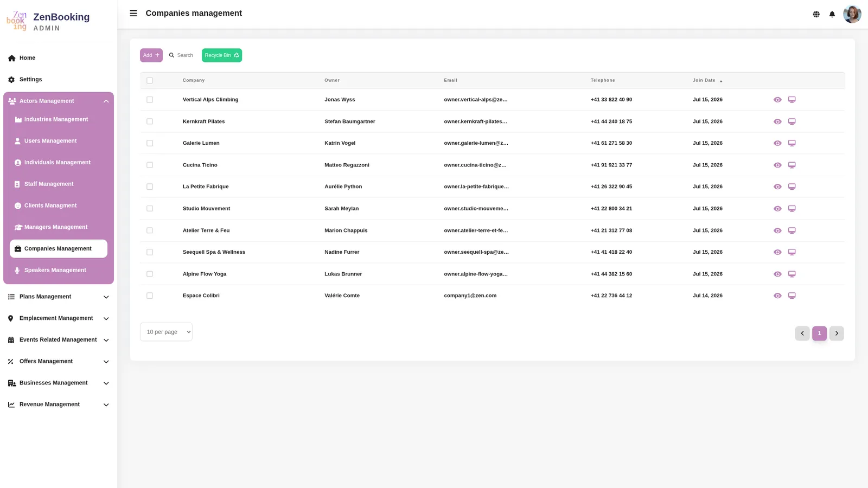Open the language globe icon
This screenshot has width=868, height=488.
(816, 14)
